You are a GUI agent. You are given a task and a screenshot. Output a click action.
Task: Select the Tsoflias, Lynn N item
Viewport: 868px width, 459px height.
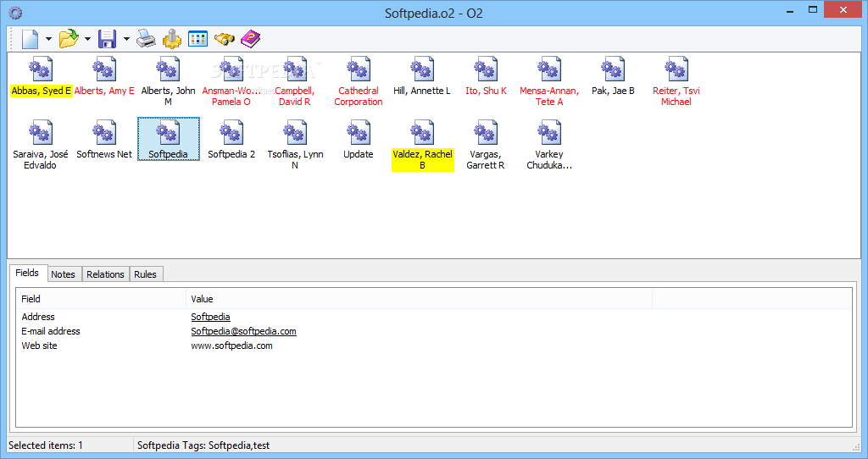click(x=295, y=145)
